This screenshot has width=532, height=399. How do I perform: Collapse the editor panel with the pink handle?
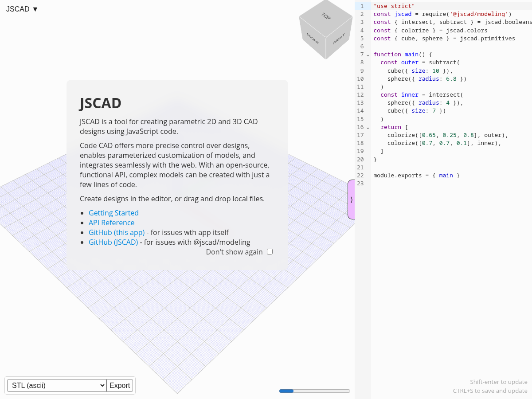coord(351,199)
